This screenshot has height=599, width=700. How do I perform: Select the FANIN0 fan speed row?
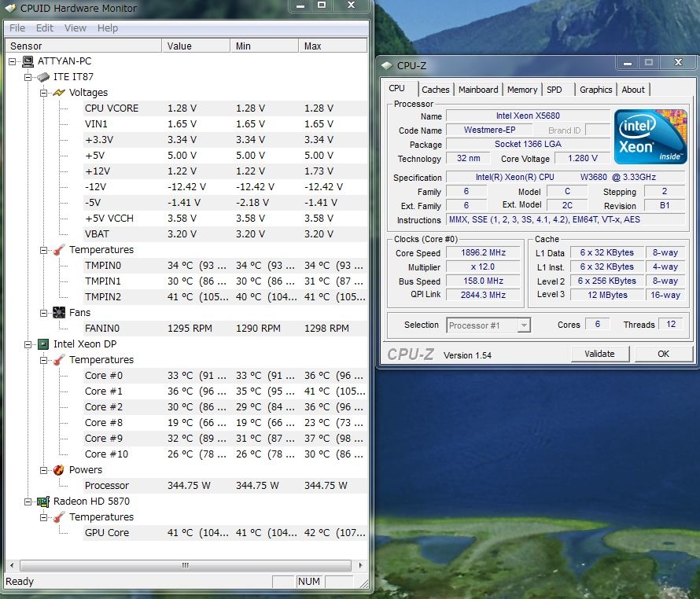pos(225,329)
